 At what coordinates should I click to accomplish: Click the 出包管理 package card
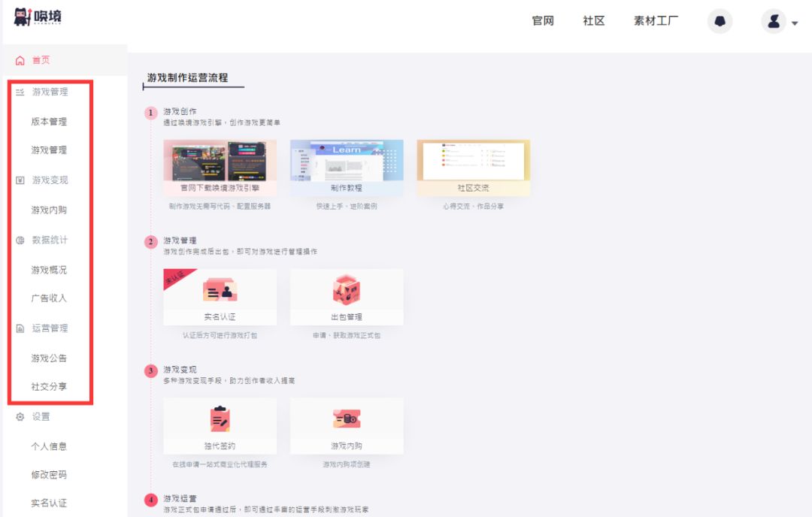(347, 295)
